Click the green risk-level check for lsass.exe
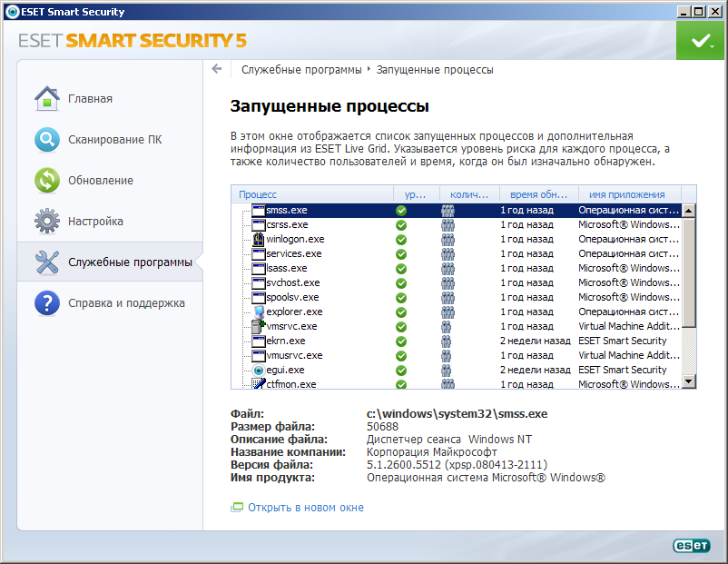728x564 pixels. tap(401, 269)
